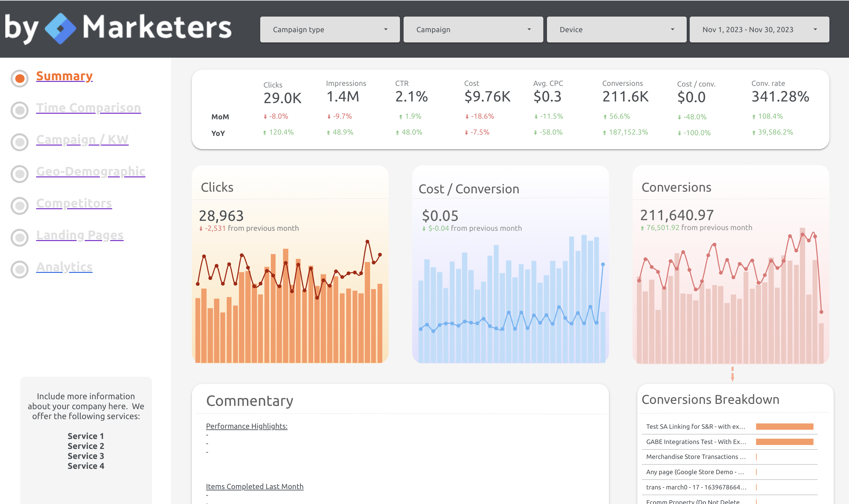Click the Test SA Linking orange bar
Image resolution: width=849 pixels, height=504 pixels.
point(785,427)
